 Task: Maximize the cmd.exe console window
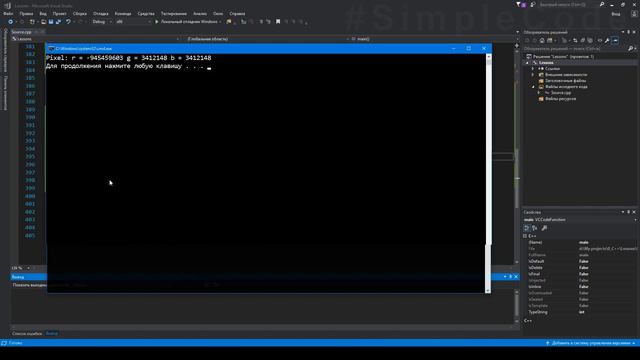point(469,49)
